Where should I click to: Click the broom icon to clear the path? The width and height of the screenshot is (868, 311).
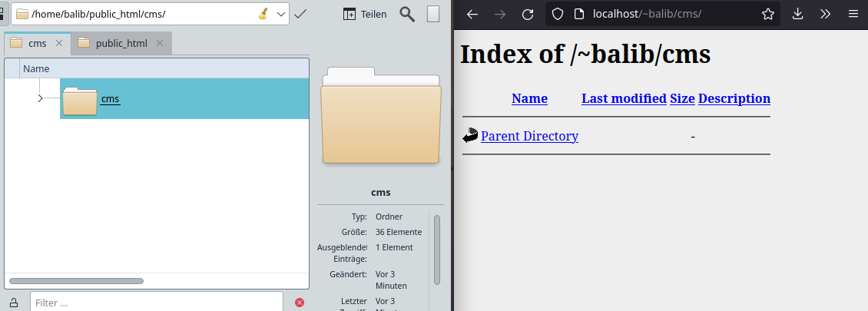[263, 14]
